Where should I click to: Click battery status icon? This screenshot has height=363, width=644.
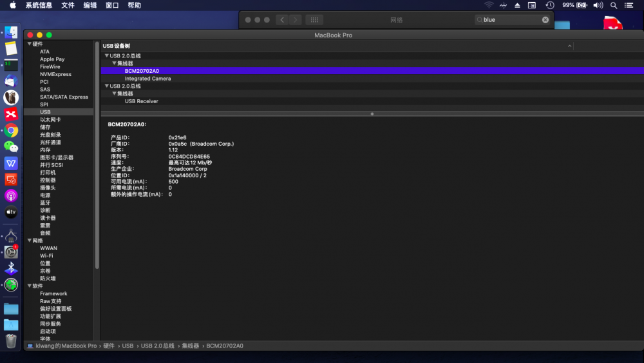(582, 5)
